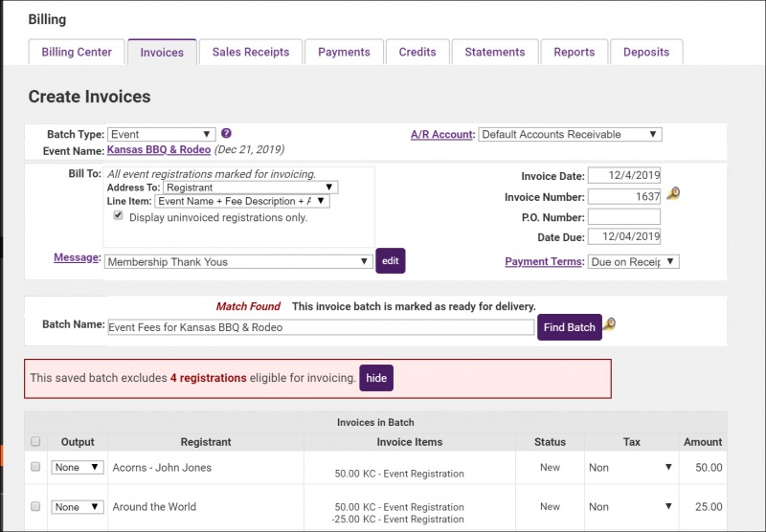Open the Statements tab
This screenshot has width=766, height=532.
tap(495, 52)
